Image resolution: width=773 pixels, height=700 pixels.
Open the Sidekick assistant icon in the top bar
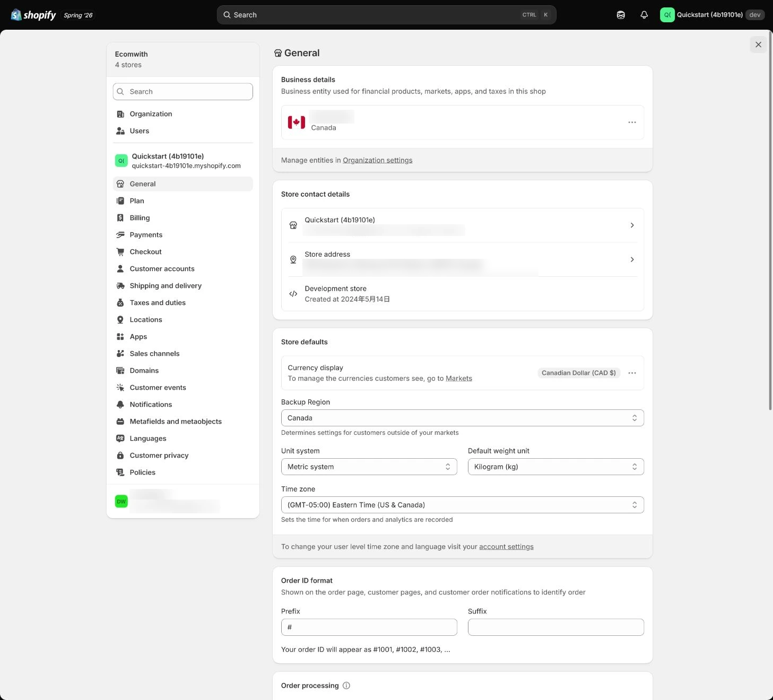(621, 15)
